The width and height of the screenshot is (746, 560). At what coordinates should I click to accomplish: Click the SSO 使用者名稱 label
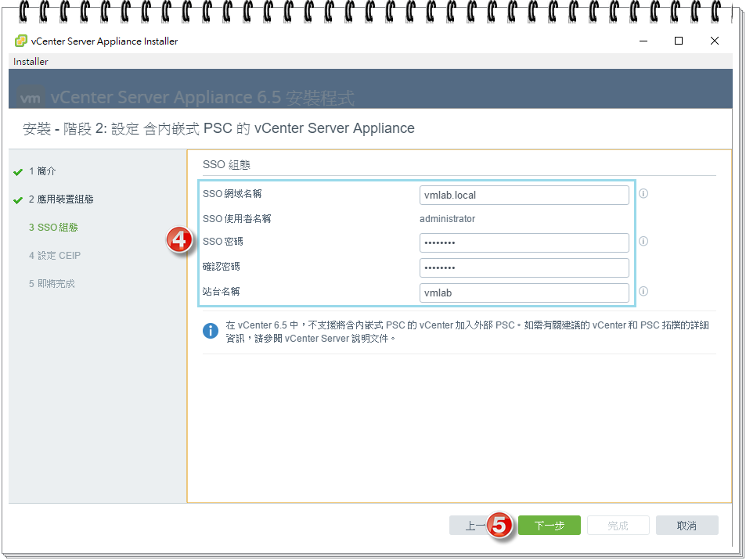click(237, 219)
